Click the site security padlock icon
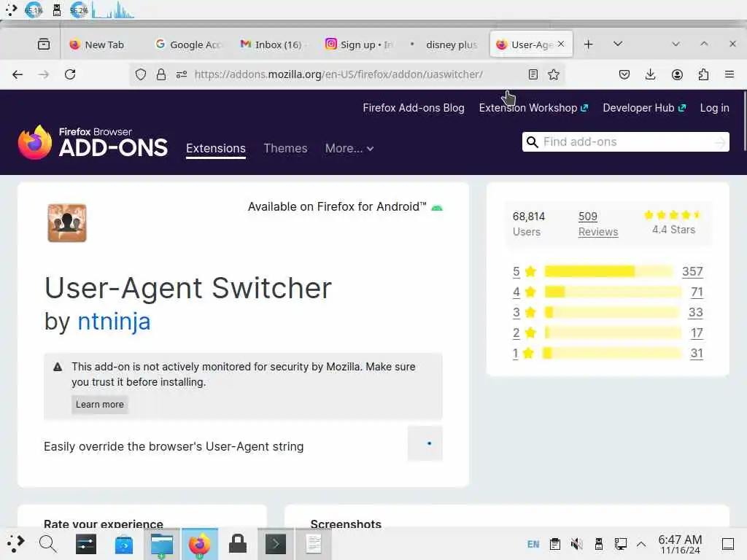Screen dimensions: 747x560 pos(161,74)
